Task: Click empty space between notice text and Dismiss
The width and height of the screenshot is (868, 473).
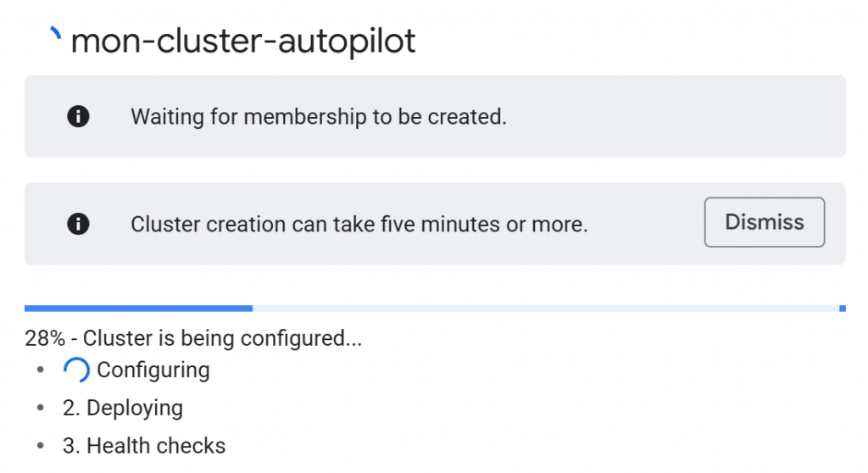Action: (x=644, y=224)
